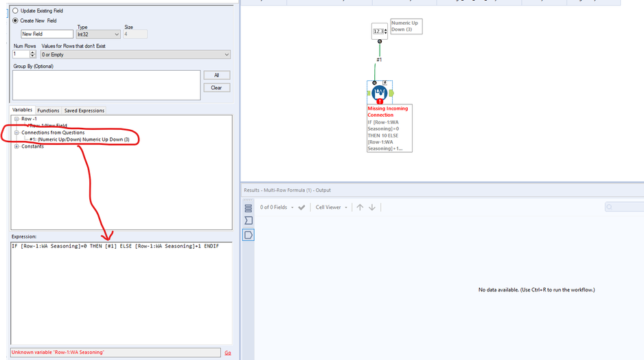Click the Results panel title bar
This screenshot has height=360, width=644.
(x=442, y=190)
